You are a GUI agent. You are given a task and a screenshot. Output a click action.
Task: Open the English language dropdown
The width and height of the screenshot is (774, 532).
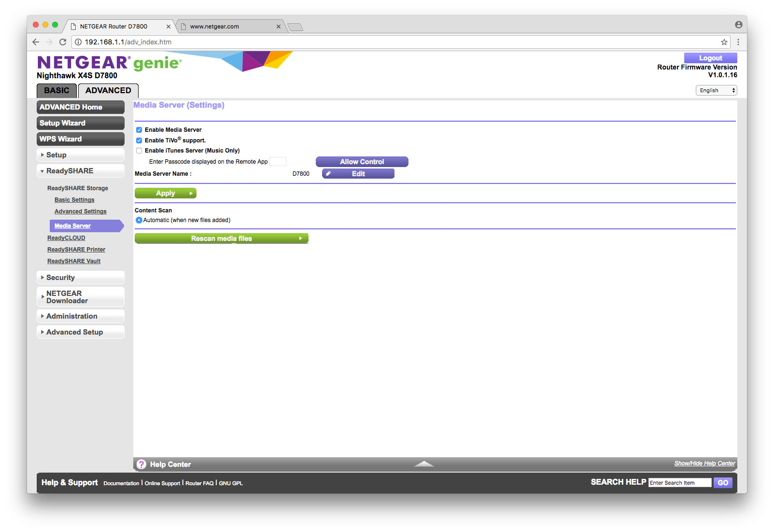(x=716, y=90)
